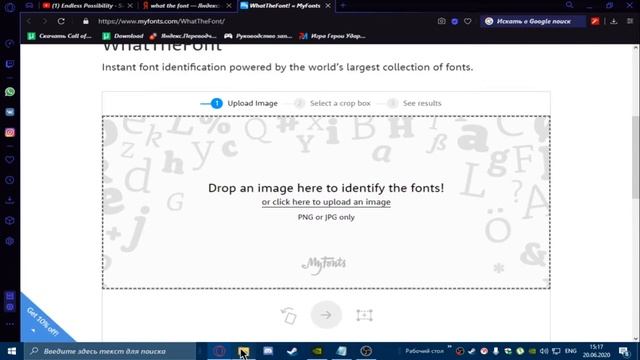Close the Endless Possibility tab
640x360 pixels.
pos(130,6)
